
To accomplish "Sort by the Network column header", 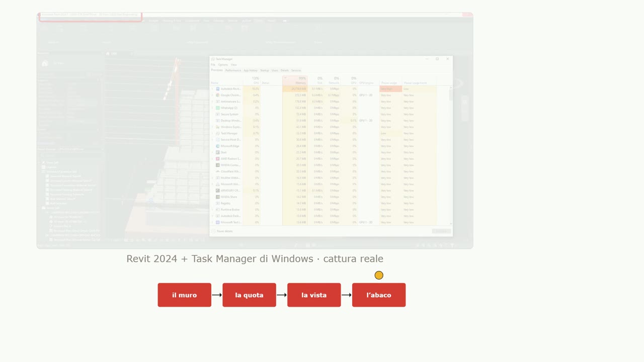I will pyautogui.click(x=333, y=80).
